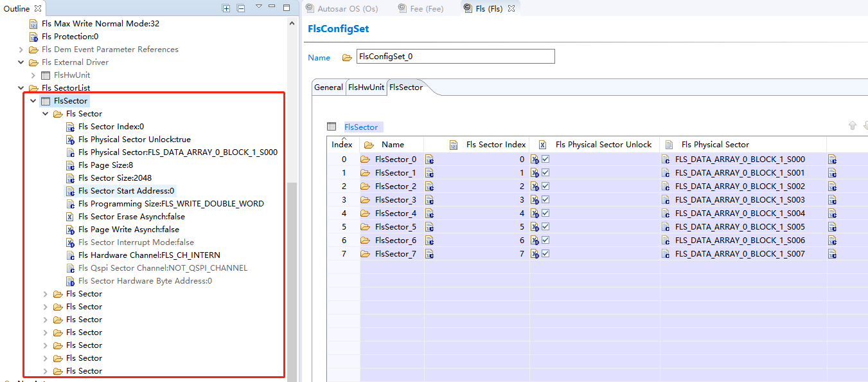
Task: Expand the FlsHwUnit tree node
Action: 33,75
